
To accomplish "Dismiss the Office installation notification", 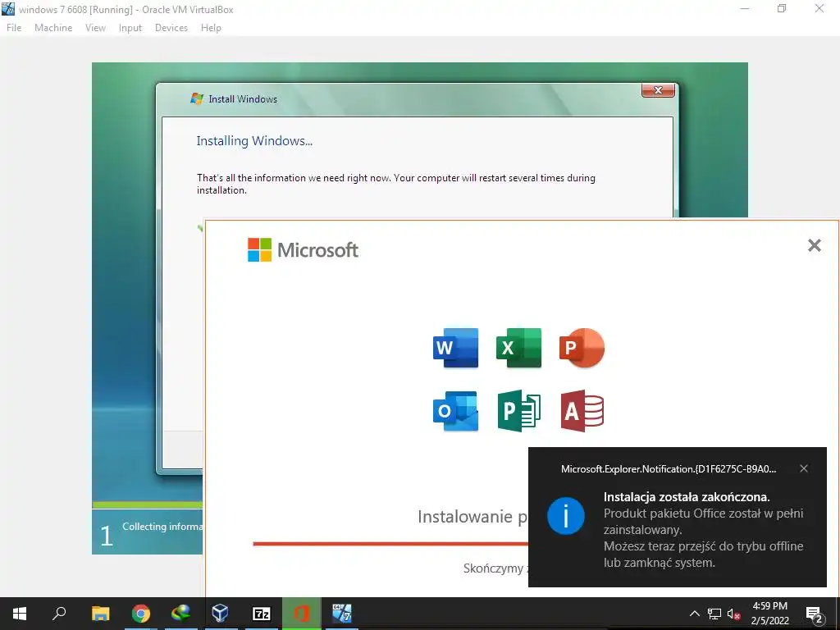I will 804,468.
